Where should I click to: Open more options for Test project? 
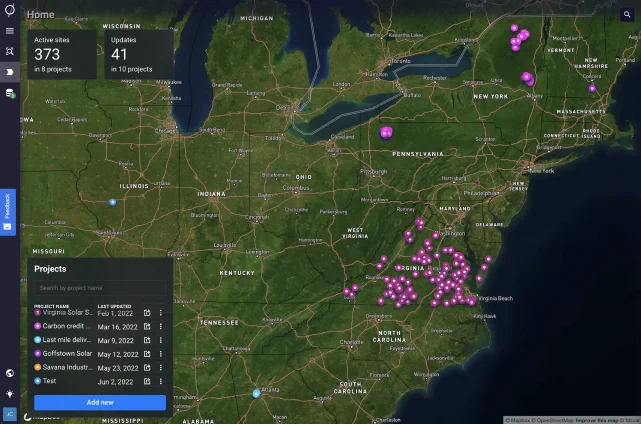tap(161, 381)
